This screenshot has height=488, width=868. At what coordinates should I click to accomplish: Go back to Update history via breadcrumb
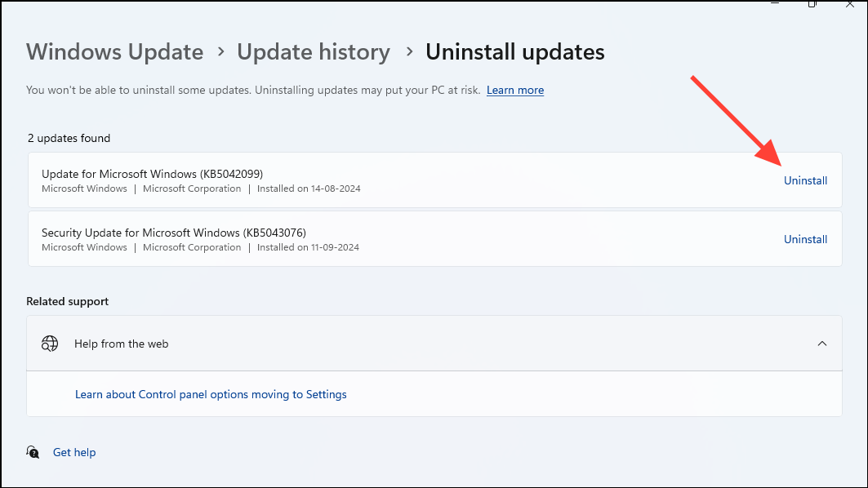tap(314, 51)
